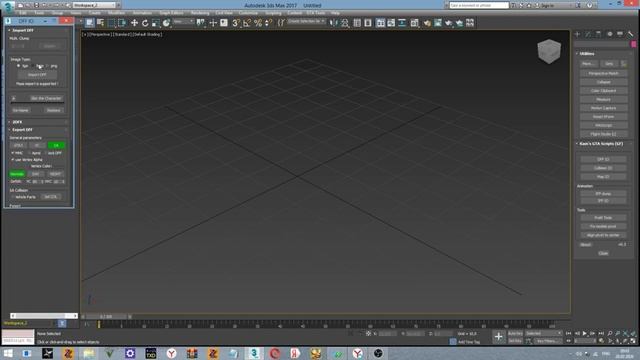Click the Collision IO button
The image size is (640, 360).
point(603,168)
